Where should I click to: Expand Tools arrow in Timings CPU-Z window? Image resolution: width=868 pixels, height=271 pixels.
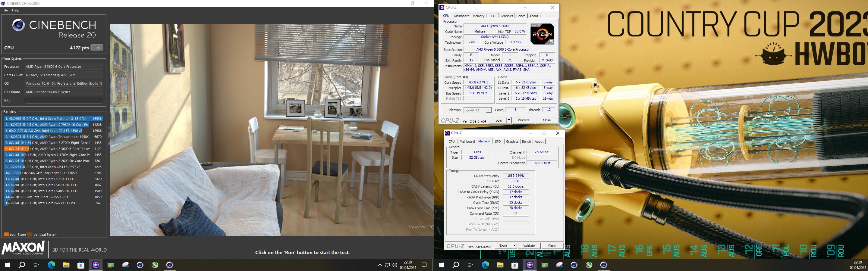(x=514, y=246)
